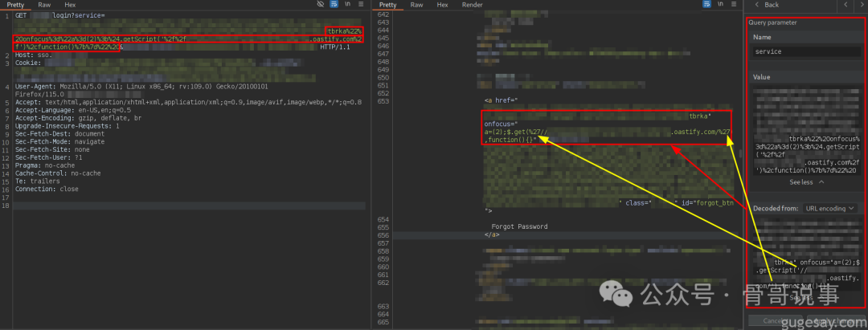Viewport: 868px width, 330px height.
Task: Switch response pane to Hex tab
Action: click(442, 5)
